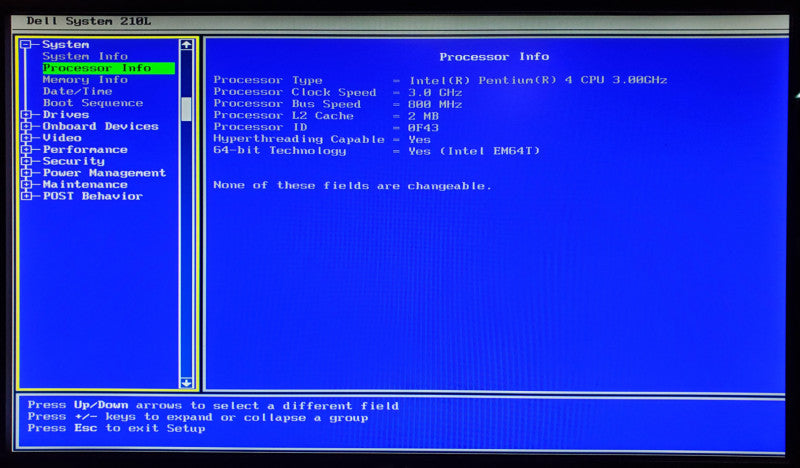Click the Processor Bus Speed value '800 MHz'
This screenshot has height=468, width=800.
[435, 104]
